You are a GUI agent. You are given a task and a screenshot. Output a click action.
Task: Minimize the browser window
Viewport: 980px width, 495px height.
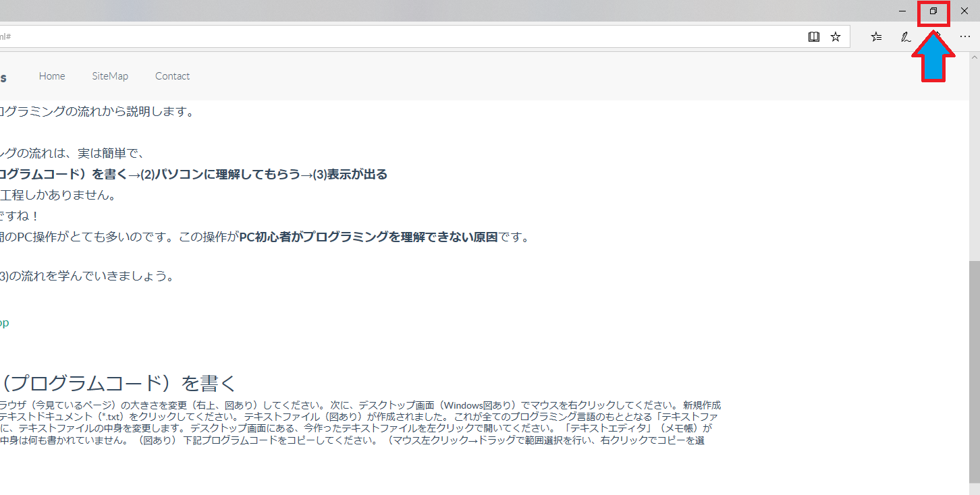tap(902, 11)
